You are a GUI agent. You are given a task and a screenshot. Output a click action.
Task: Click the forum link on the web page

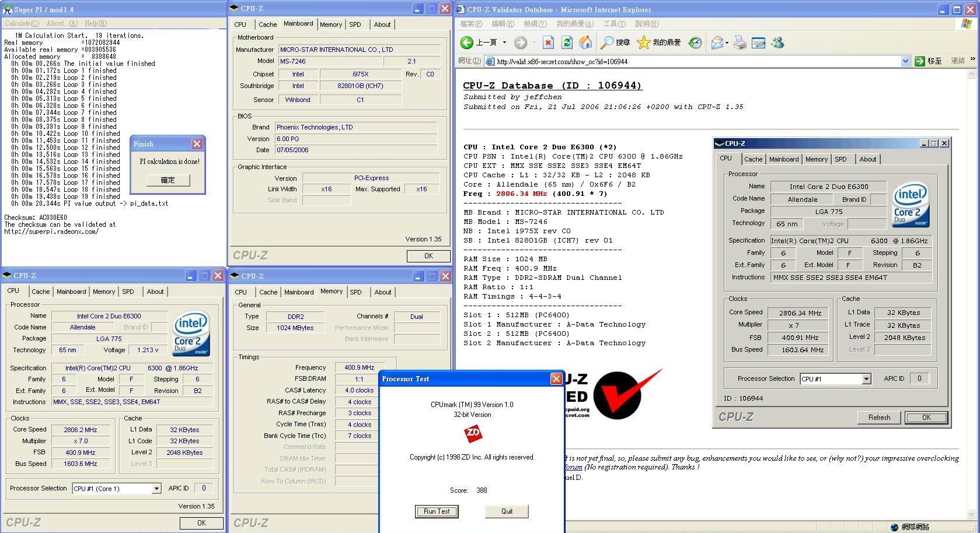pyautogui.click(x=573, y=467)
